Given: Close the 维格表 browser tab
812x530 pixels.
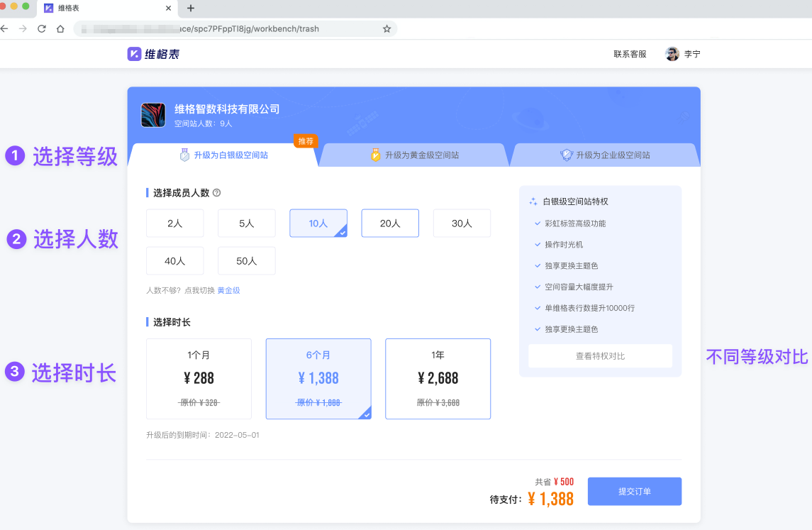Looking at the screenshot, I should pos(169,9).
